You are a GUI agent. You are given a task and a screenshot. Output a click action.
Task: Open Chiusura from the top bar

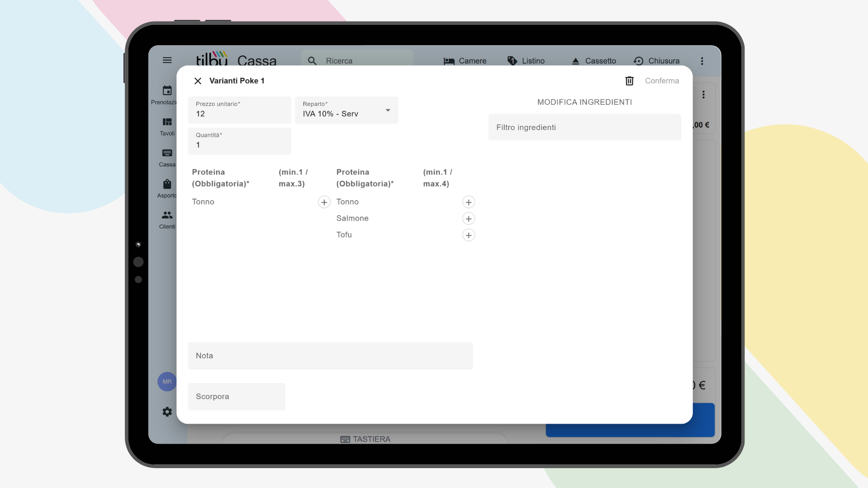tap(656, 61)
